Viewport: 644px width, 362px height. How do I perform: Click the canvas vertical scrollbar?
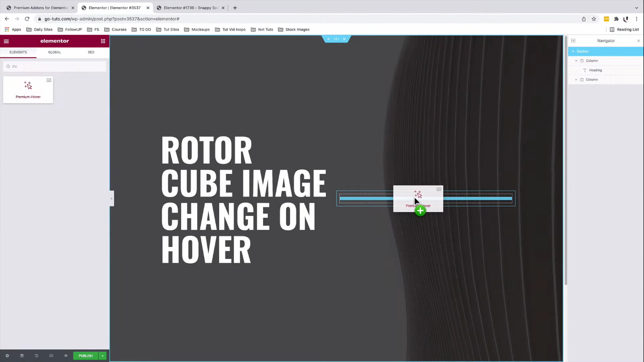click(x=565, y=160)
